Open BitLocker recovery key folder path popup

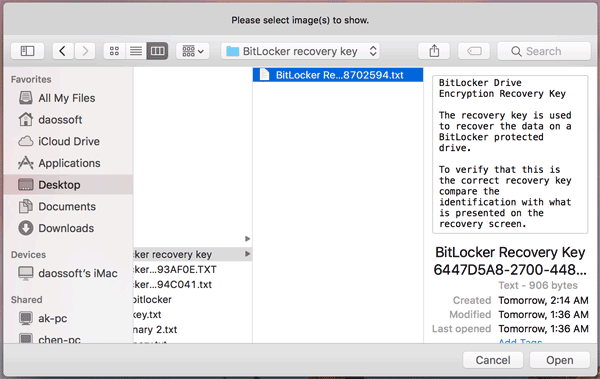coord(300,51)
